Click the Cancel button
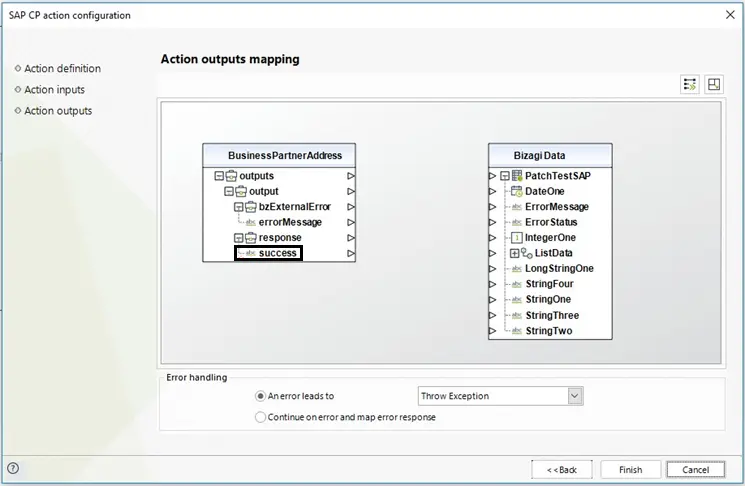This screenshot has width=745, height=486. click(696, 470)
